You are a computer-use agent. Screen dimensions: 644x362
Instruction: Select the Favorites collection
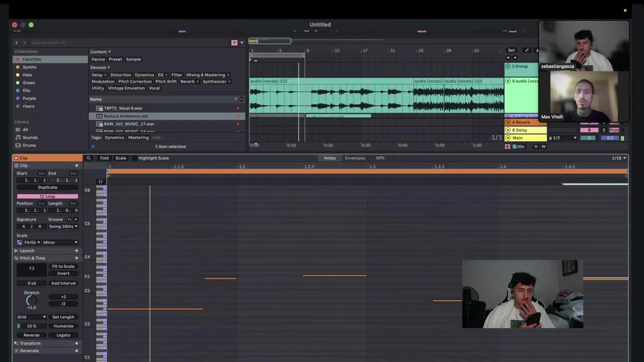(x=50, y=59)
